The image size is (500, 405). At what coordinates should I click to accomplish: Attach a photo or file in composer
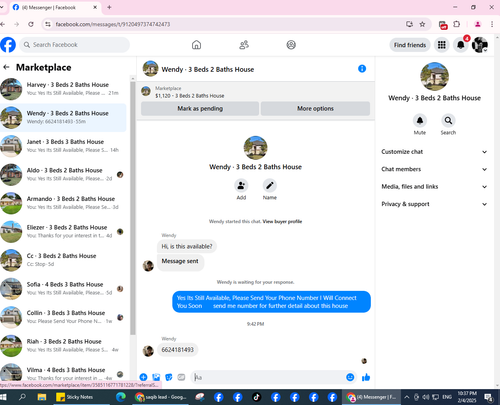156,377
